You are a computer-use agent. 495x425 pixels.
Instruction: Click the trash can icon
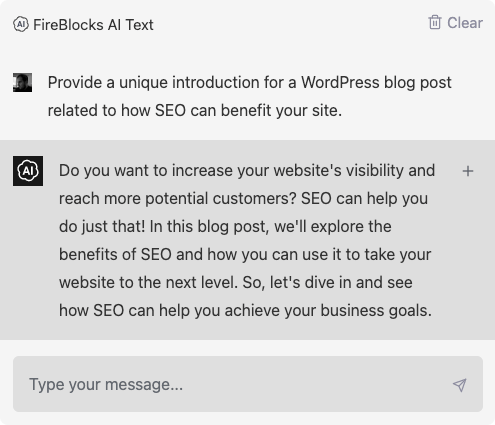coord(435,22)
